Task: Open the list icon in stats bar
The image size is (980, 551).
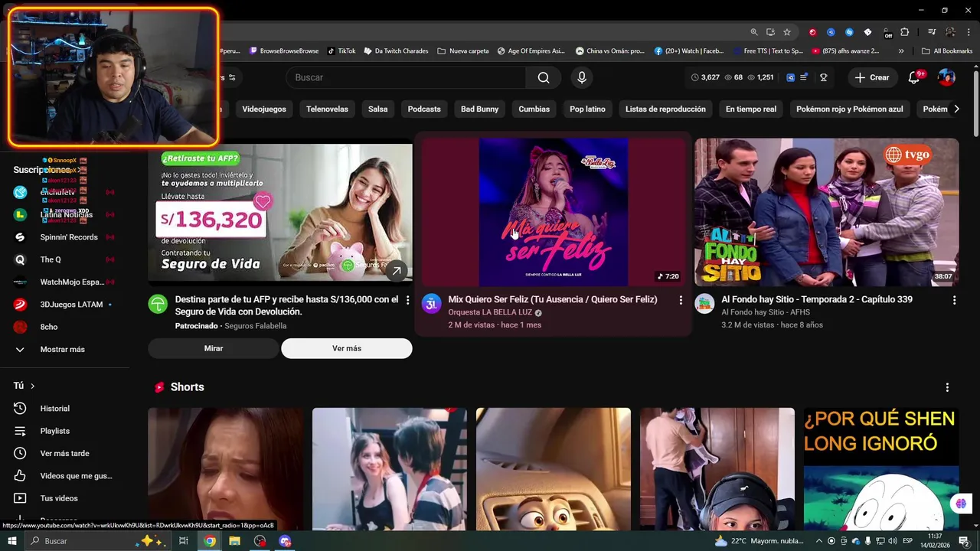Action: click(804, 77)
